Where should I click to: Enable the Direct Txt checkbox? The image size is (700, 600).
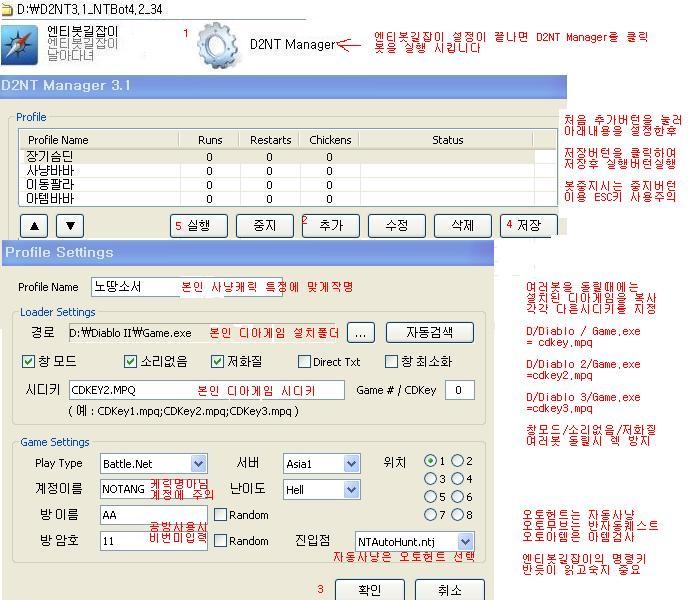pyautogui.click(x=304, y=362)
